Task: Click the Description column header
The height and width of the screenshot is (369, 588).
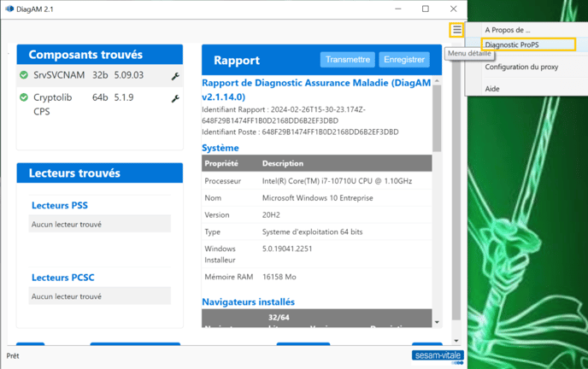Action: pyautogui.click(x=283, y=163)
